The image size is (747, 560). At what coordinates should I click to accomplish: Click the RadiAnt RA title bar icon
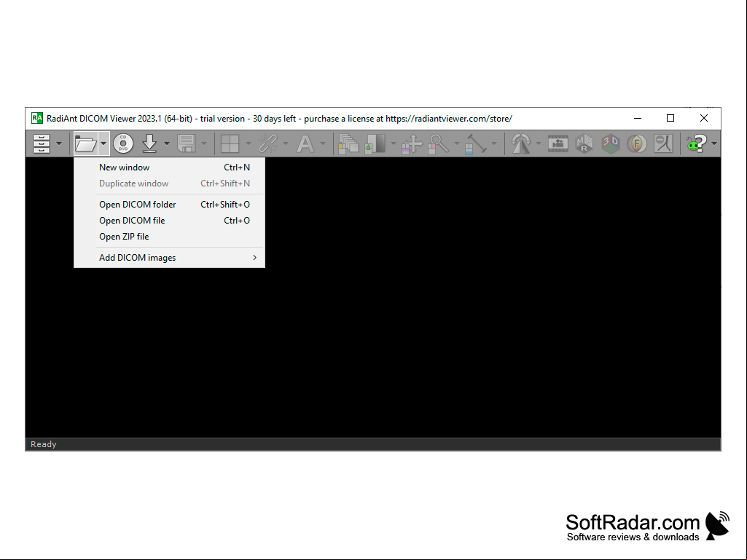tap(36, 118)
